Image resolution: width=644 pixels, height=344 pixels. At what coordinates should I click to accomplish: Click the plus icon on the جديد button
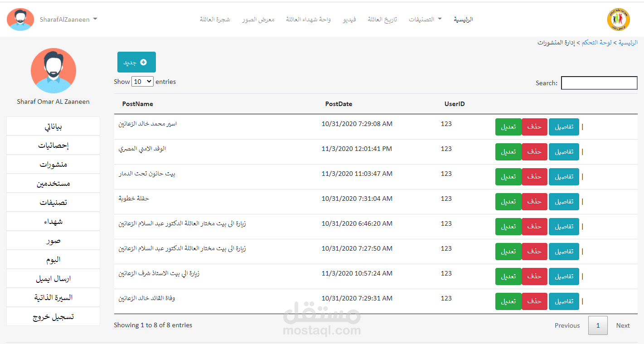point(143,62)
